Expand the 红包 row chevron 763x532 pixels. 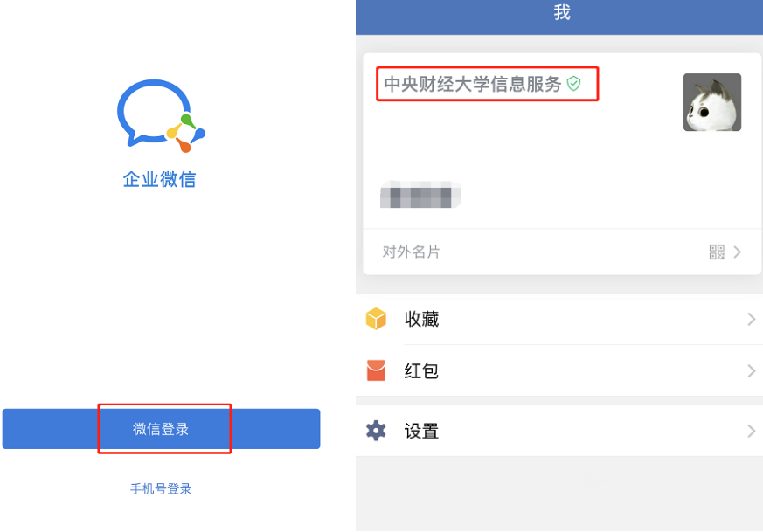(752, 371)
